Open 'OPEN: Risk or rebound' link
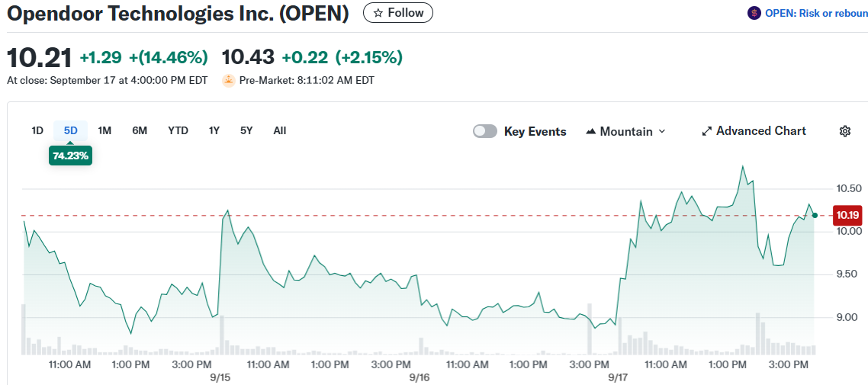Viewport: 868px width, 385px height. click(816, 13)
